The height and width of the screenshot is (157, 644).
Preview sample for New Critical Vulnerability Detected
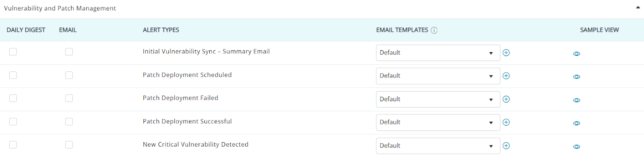pyautogui.click(x=576, y=147)
